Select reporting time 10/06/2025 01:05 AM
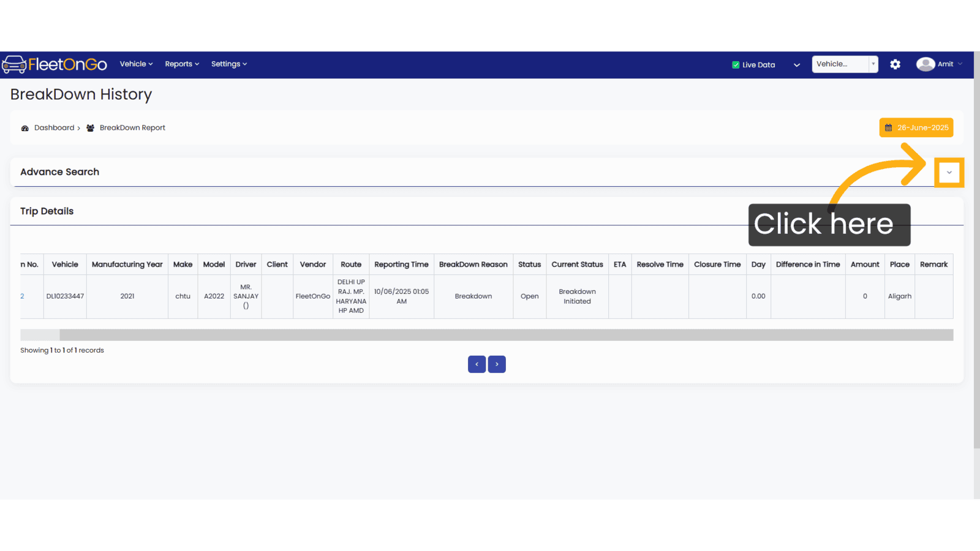This screenshot has height=551, width=980. (x=401, y=296)
